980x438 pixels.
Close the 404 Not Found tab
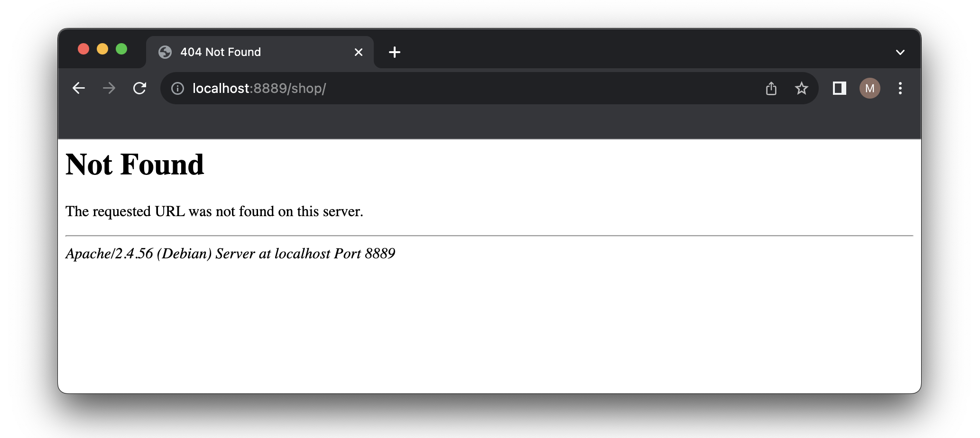pyautogui.click(x=359, y=52)
